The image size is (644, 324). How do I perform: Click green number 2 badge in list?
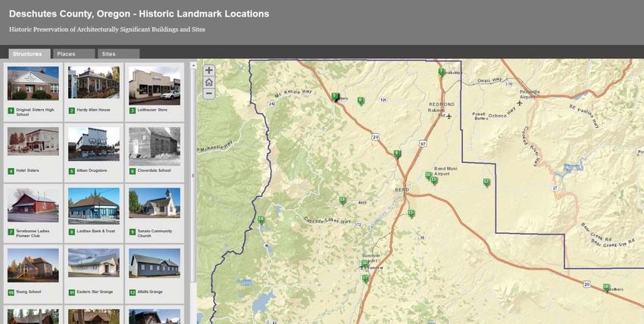coord(71,111)
